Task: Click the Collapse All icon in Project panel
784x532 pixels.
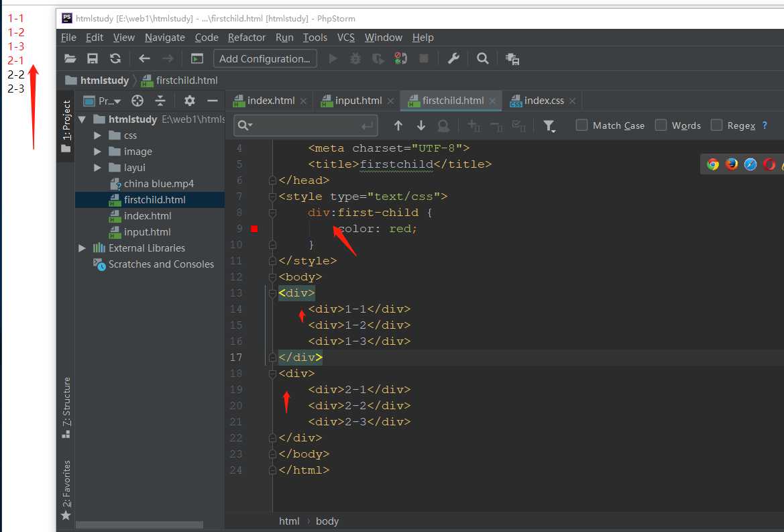Action: coord(160,101)
